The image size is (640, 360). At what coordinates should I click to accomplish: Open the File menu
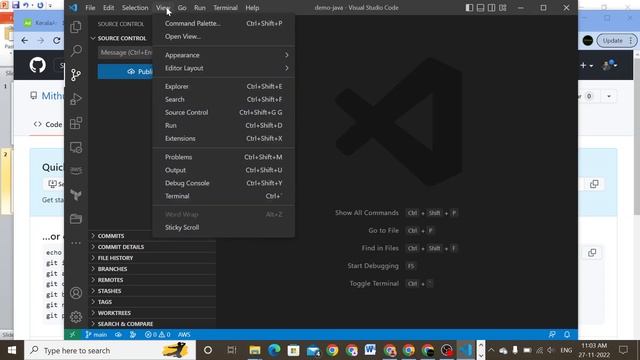[x=90, y=8]
